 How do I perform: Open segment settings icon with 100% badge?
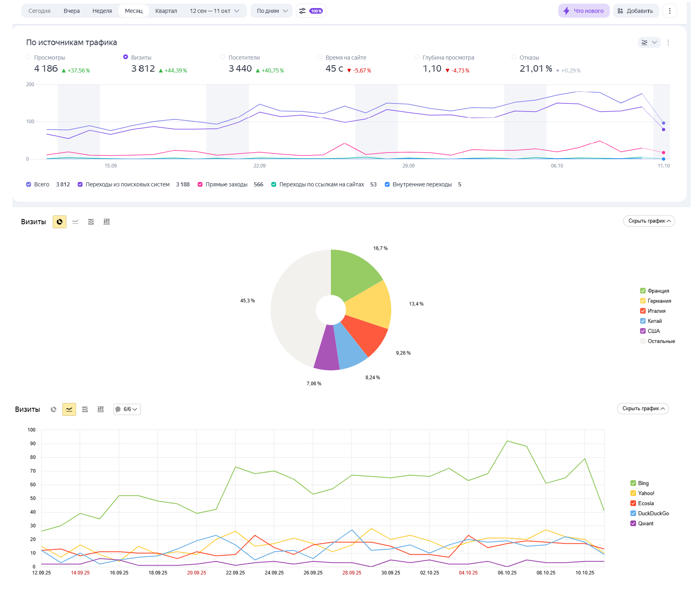[311, 11]
